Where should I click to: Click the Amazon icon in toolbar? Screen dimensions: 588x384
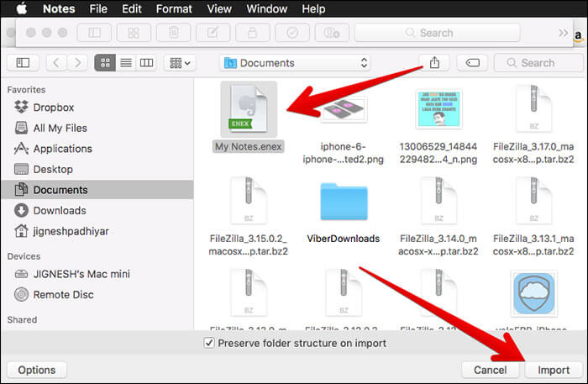[x=578, y=35]
